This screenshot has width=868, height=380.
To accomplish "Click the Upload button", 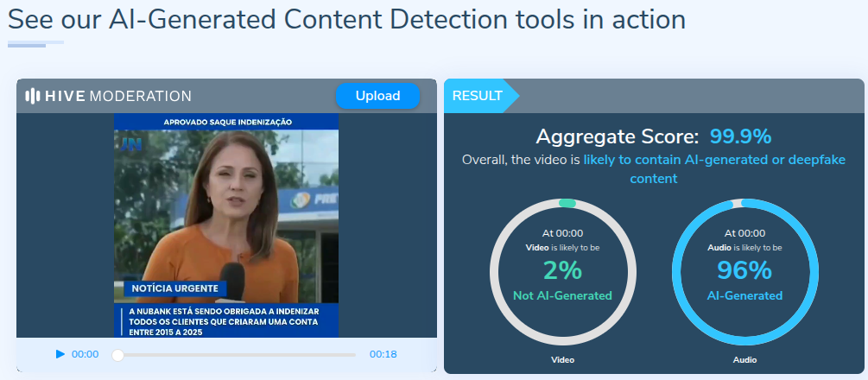I will [377, 96].
